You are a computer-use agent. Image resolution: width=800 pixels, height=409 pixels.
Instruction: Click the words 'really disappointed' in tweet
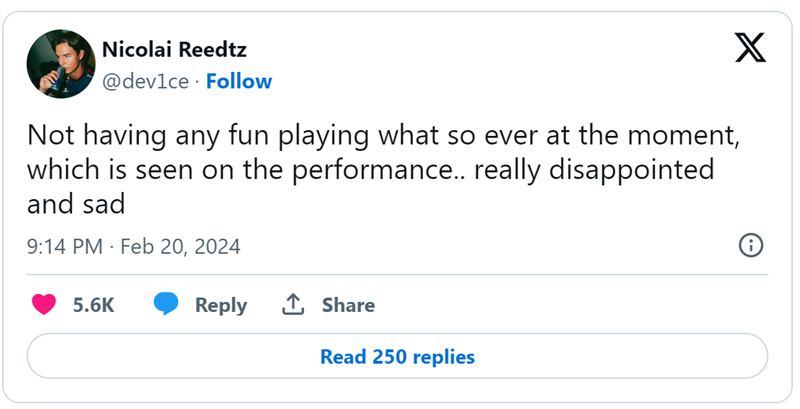tap(594, 170)
